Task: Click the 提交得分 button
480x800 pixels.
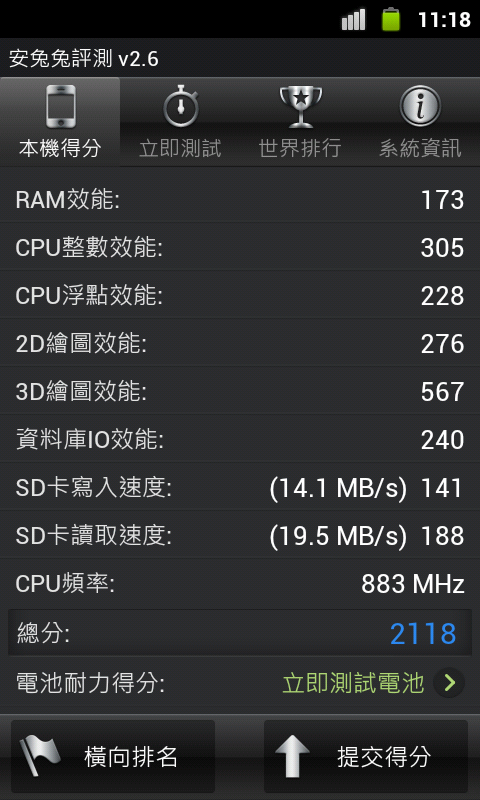Action: pyautogui.click(x=366, y=756)
